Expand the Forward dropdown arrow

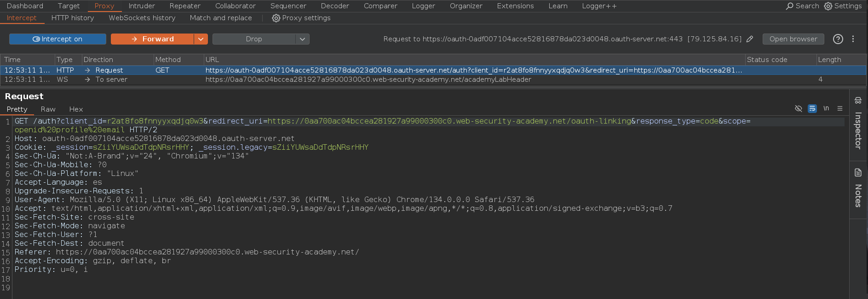tap(201, 39)
